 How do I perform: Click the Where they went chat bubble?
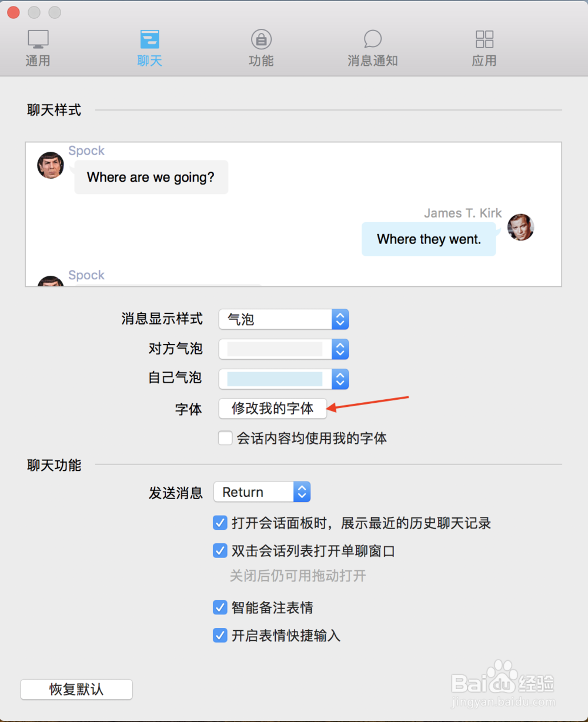(429, 239)
